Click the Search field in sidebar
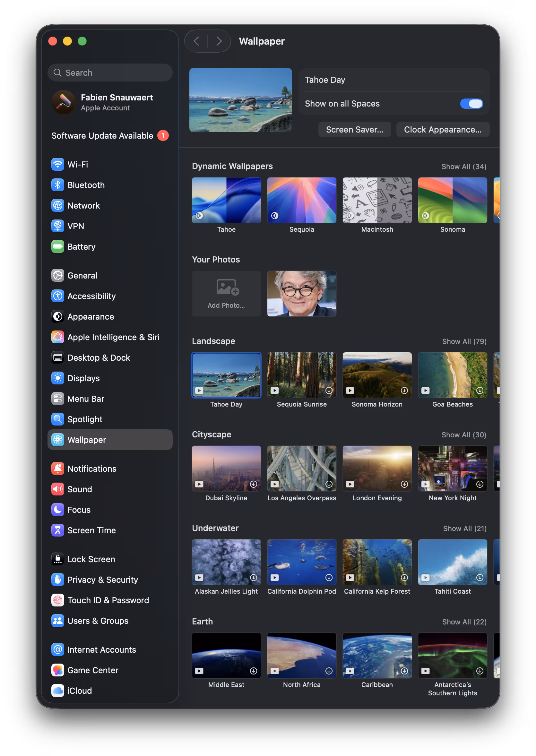Image resolution: width=536 pixels, height=756 pixels. coord(110,73)
